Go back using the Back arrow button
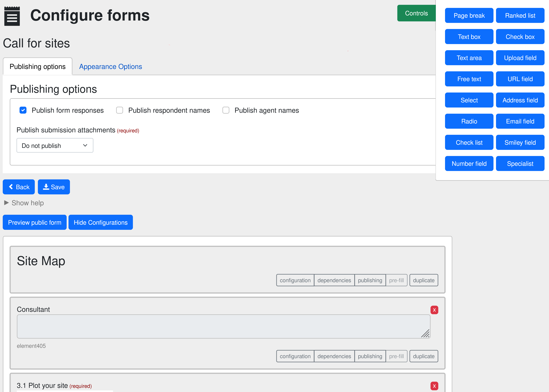This screenshot has height=392, width=549. (x=19, y=187)
